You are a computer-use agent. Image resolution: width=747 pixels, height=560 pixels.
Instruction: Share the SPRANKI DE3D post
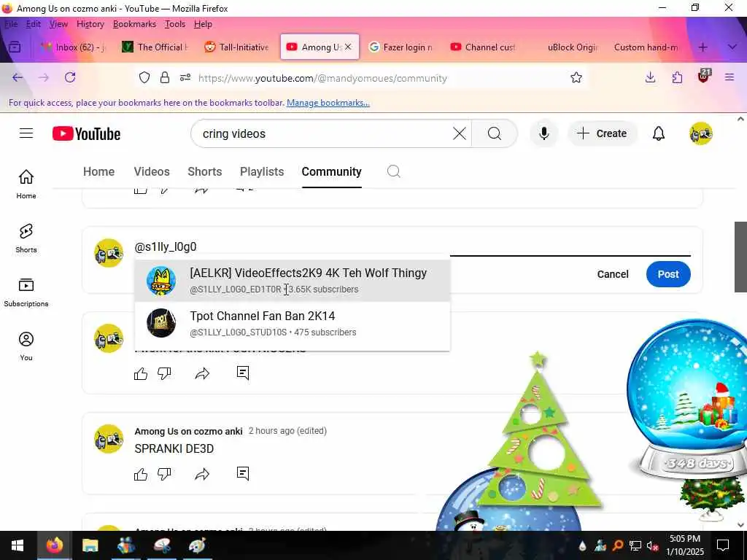click(203, 474)
